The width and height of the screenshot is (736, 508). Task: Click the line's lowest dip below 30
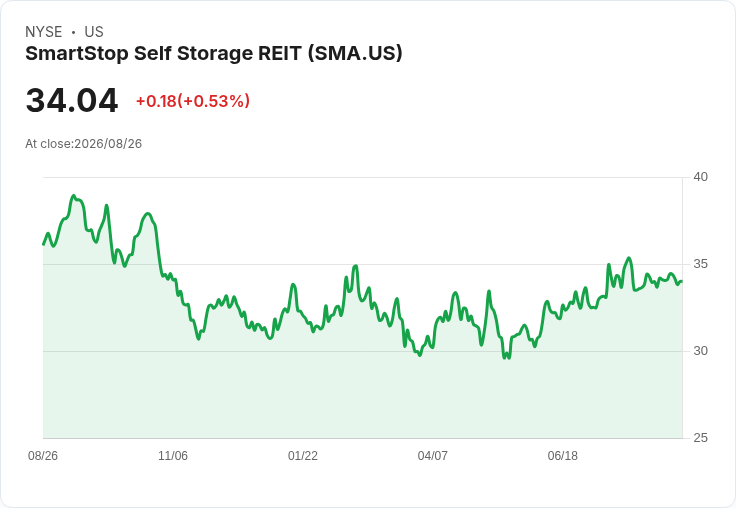pyautogui.click(x=505, y=358)
